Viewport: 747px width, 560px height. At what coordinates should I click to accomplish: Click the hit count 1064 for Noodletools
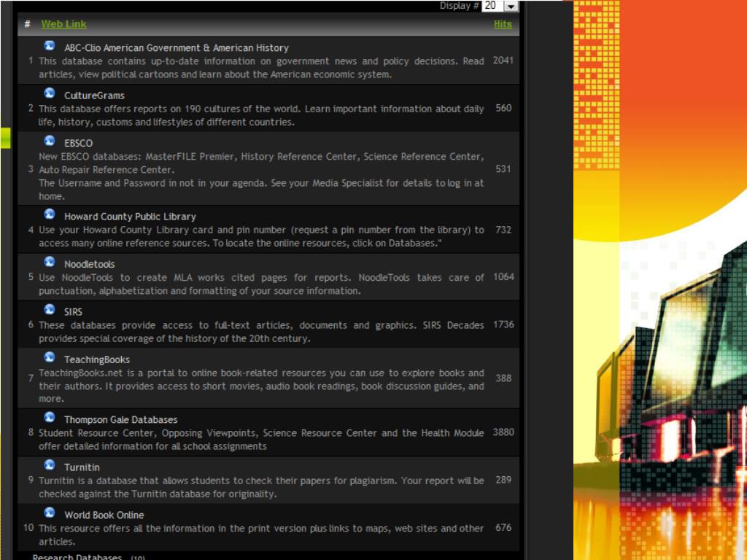tap(503, 277)
